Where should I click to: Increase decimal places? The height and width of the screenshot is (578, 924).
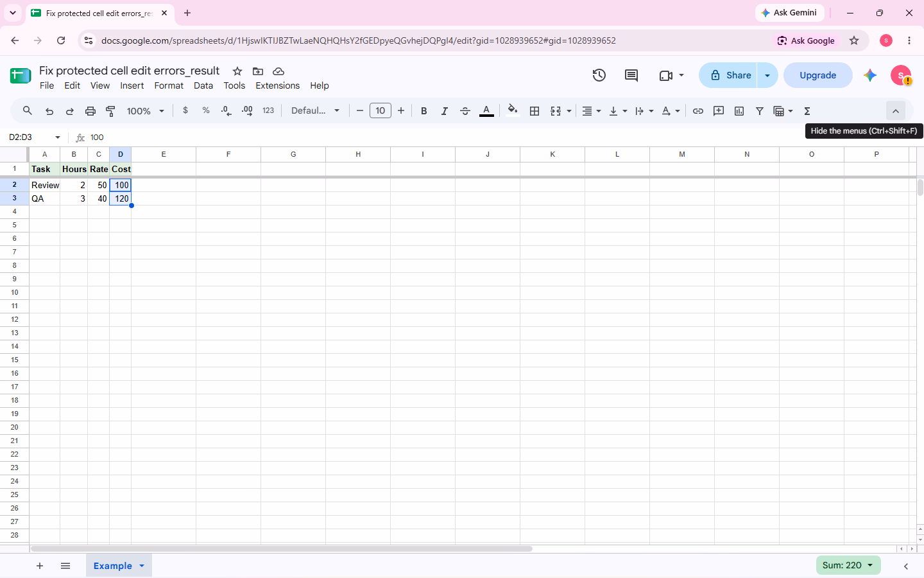(247, 110)
